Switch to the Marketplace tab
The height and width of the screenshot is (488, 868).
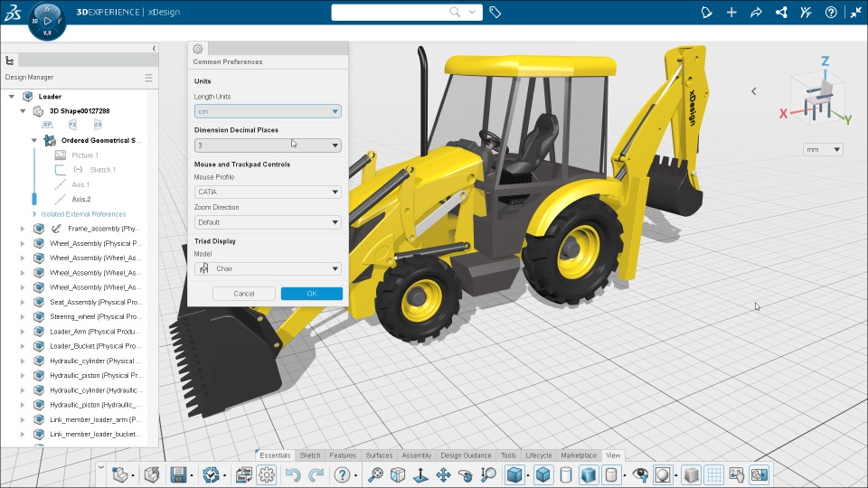tap(579, 455)
